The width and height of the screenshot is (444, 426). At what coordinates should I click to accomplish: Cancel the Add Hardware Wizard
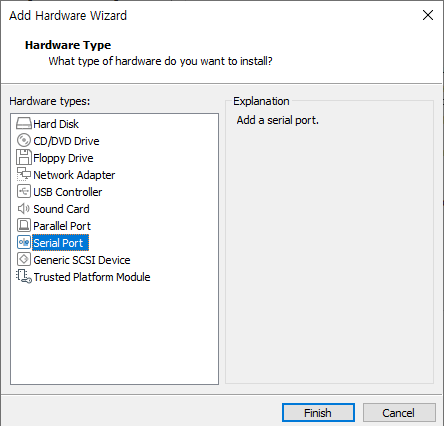coord(399,413)
